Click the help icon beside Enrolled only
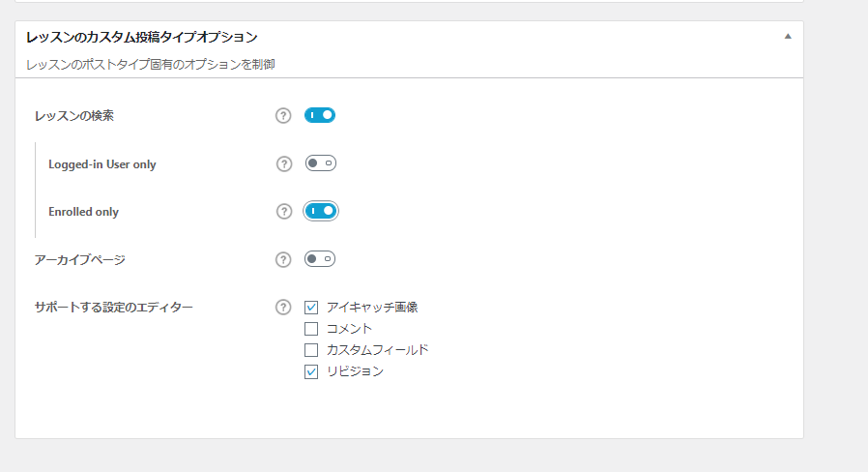This screenshot has height=472, width=868. 284,211
